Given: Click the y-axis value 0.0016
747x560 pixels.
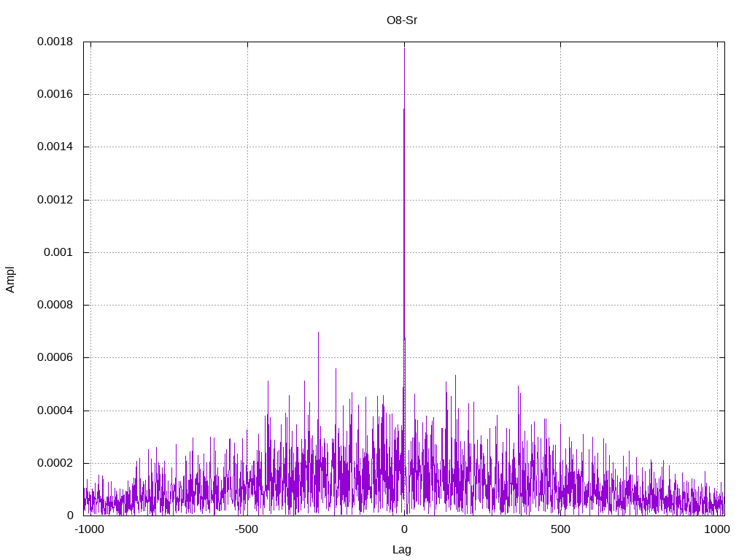Looking at the screenshot, I should coord(55,94).
